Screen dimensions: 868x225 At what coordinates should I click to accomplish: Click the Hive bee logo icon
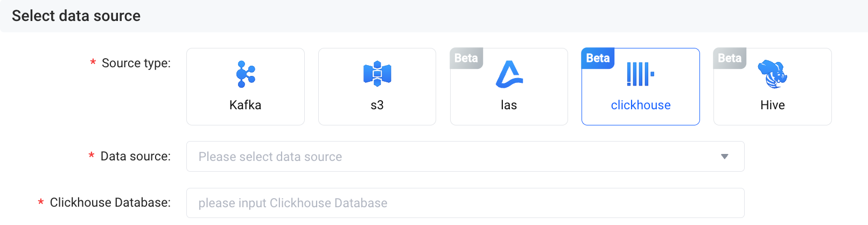pos(772,74)
